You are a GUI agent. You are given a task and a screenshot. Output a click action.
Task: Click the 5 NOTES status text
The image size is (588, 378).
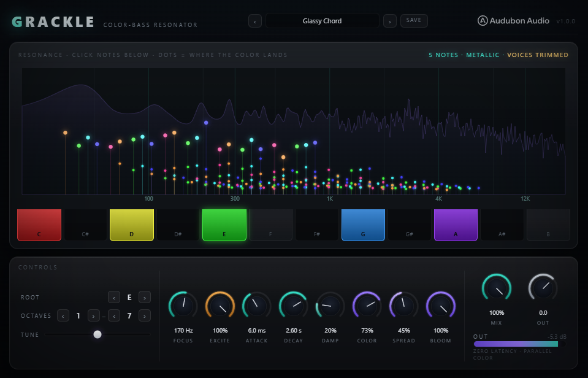(443, 55)
